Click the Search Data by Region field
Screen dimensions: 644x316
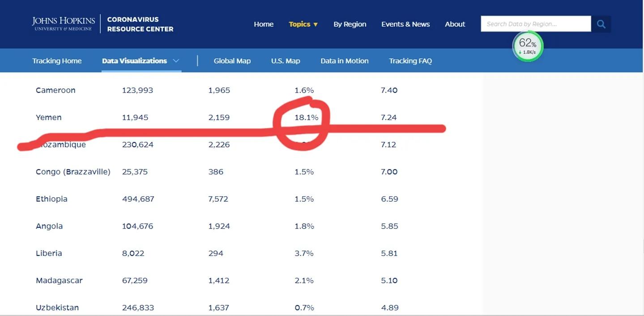click(x=535, y=24)
